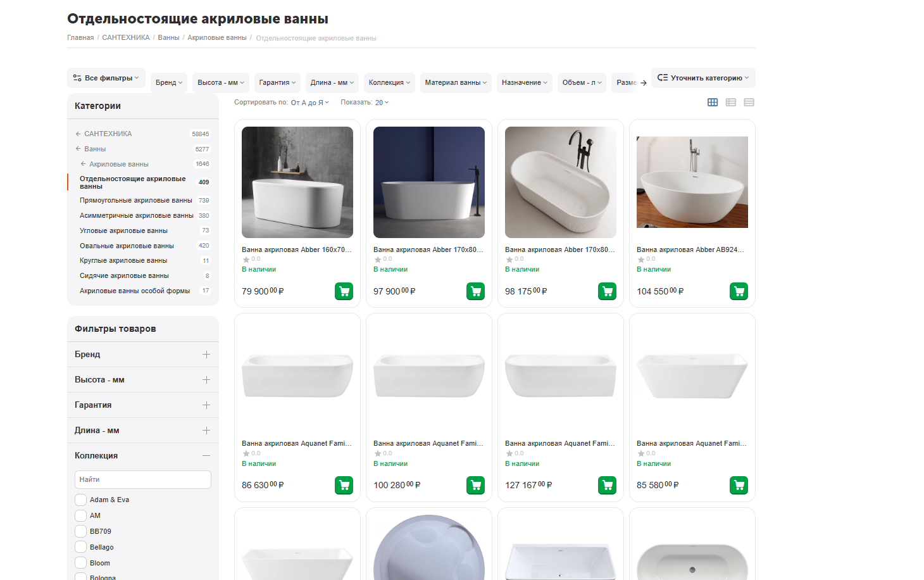Tick the BB709 collection checkbox
This screenshot has height=580, width=924.
pos(80,531)
